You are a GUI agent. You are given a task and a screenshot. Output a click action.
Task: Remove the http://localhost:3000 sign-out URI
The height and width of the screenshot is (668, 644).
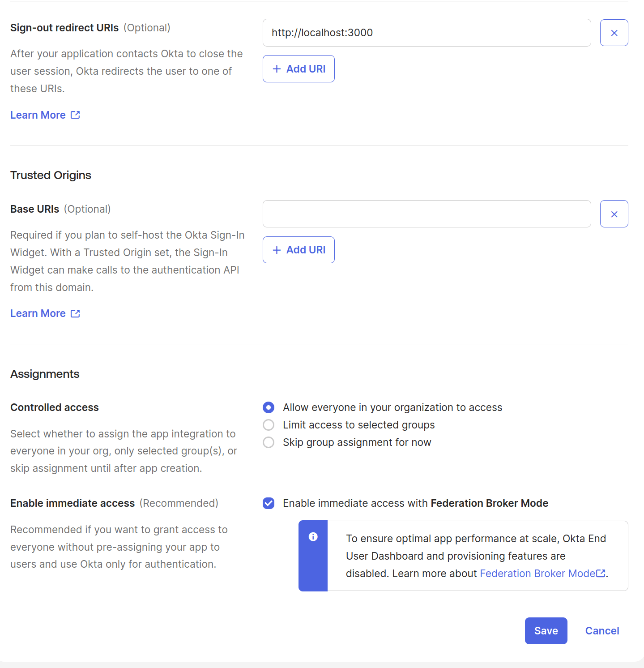614,32
